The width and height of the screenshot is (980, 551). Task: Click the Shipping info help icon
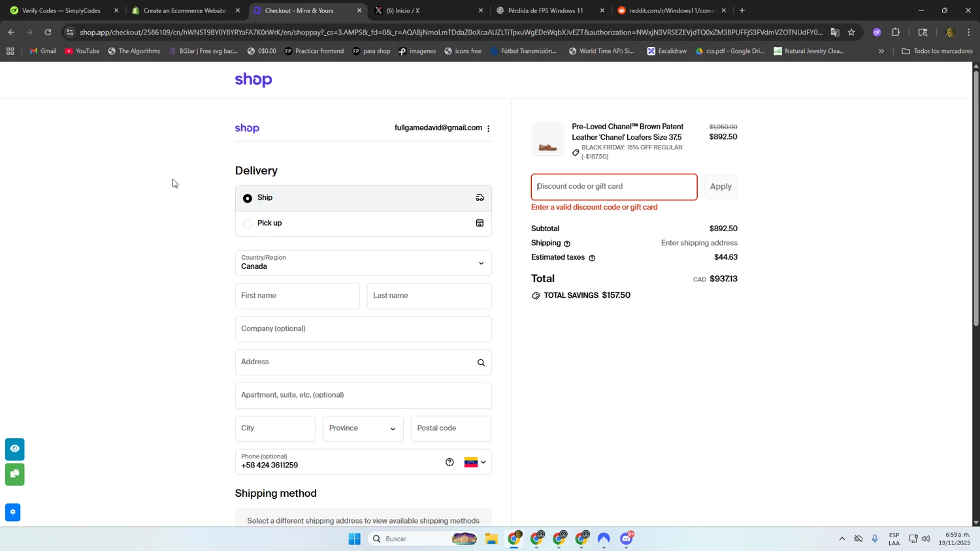[x=567, y=244]
